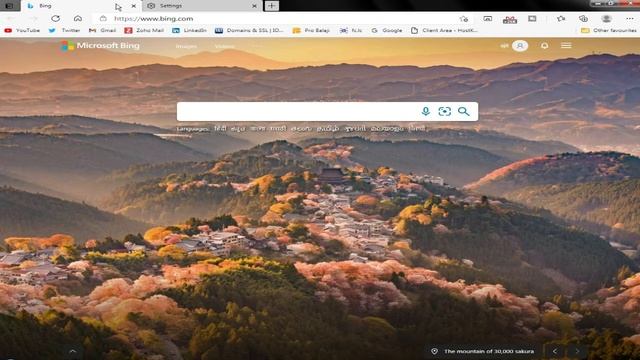640x360 pixels.
Task: Reload the page with refresh button
Action: (x=56, y=18)
